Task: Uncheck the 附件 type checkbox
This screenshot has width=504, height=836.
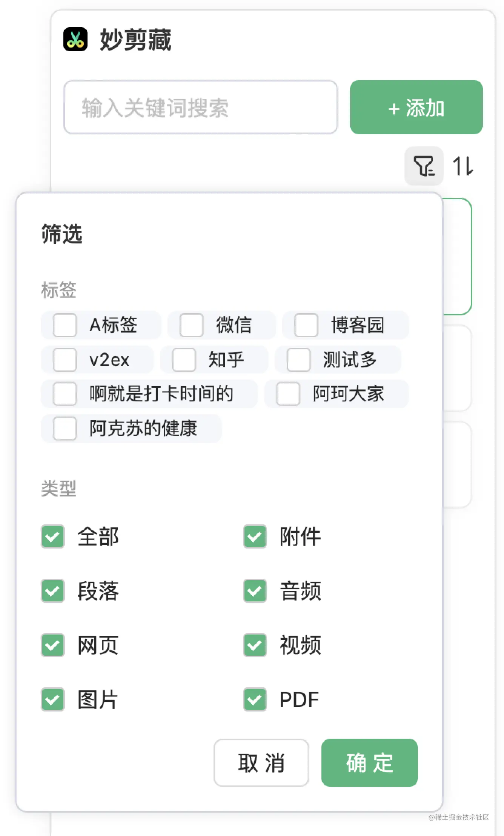Action: click(x=255, y=536)
